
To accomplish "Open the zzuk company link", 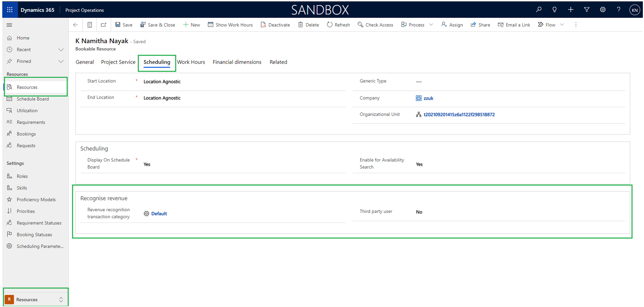I will (428, 98).
